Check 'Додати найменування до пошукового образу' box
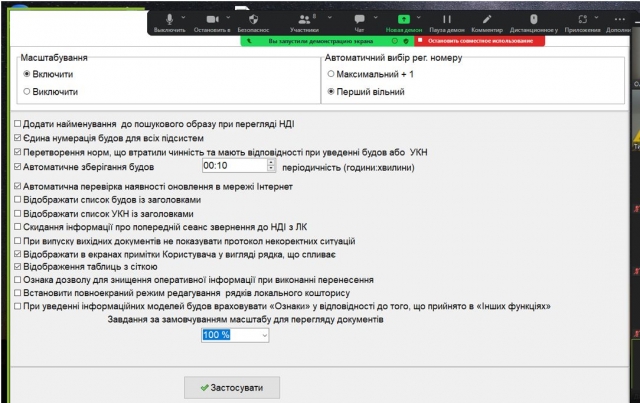This screenshot has width=640, height=403. (18, 123)
